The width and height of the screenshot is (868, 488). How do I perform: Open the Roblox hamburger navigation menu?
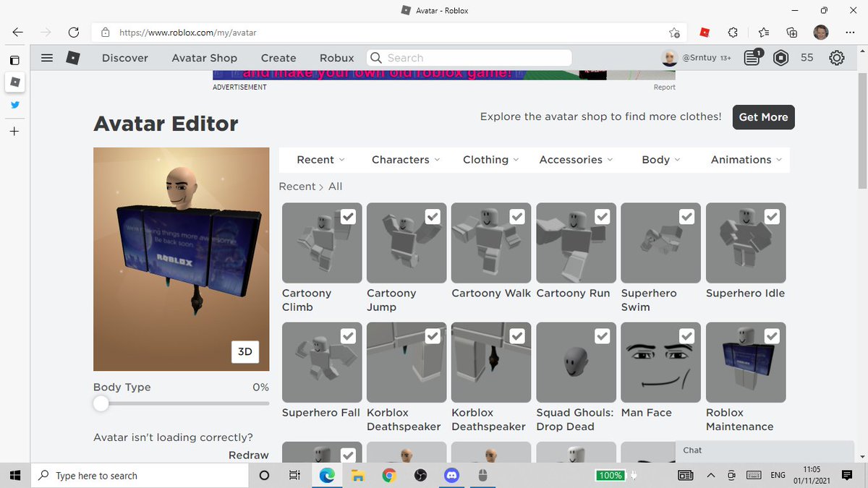[47, 58]
